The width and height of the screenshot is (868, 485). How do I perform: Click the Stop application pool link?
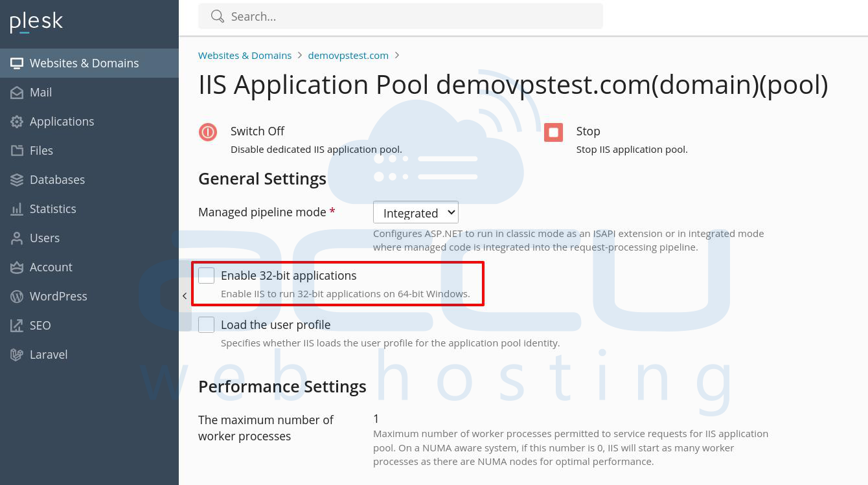click(588, 131)
